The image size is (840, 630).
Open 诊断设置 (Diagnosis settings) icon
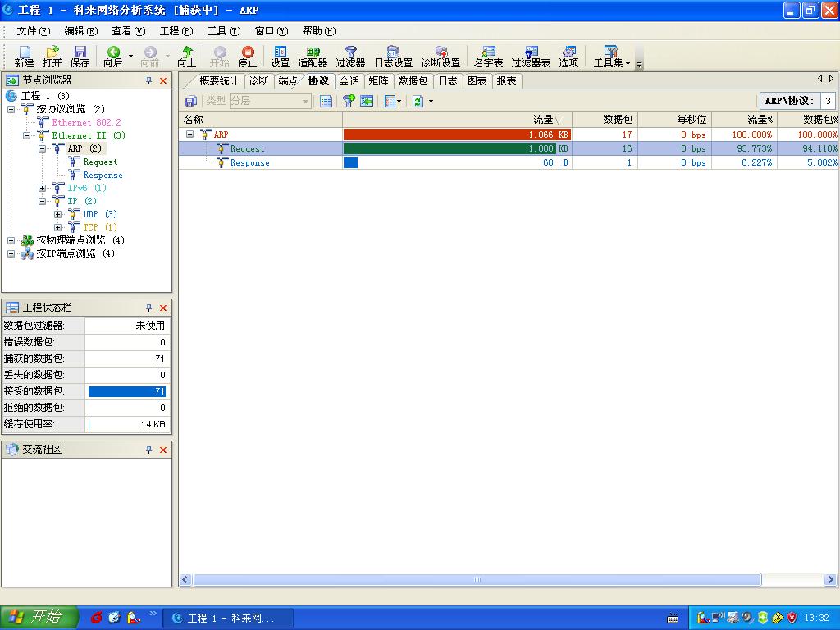pyautogui.click(x=441, y=56)
